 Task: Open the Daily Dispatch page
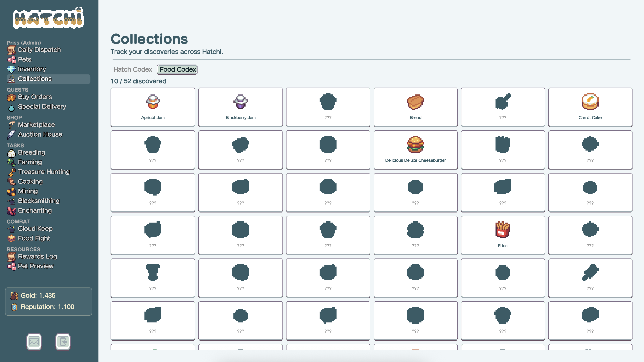[39, 50]
